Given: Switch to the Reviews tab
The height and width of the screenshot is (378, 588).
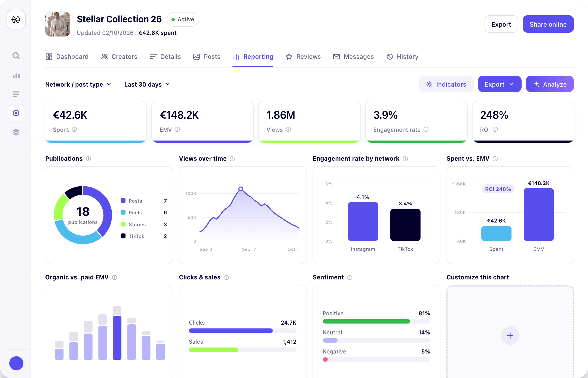Looking at the screenshot, I should tap(303, 57).
